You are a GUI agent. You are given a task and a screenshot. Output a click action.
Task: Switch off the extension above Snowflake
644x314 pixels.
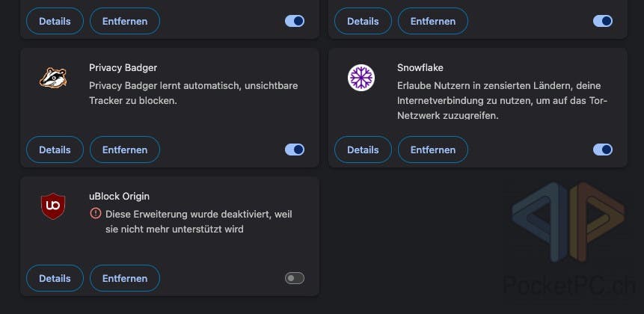(603, 21)
